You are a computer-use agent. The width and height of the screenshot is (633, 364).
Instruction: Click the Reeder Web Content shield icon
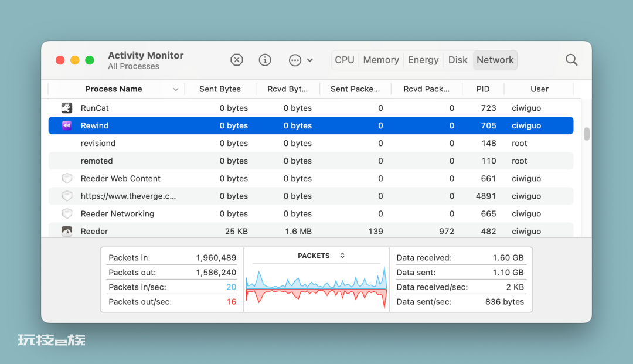point(67,178)
